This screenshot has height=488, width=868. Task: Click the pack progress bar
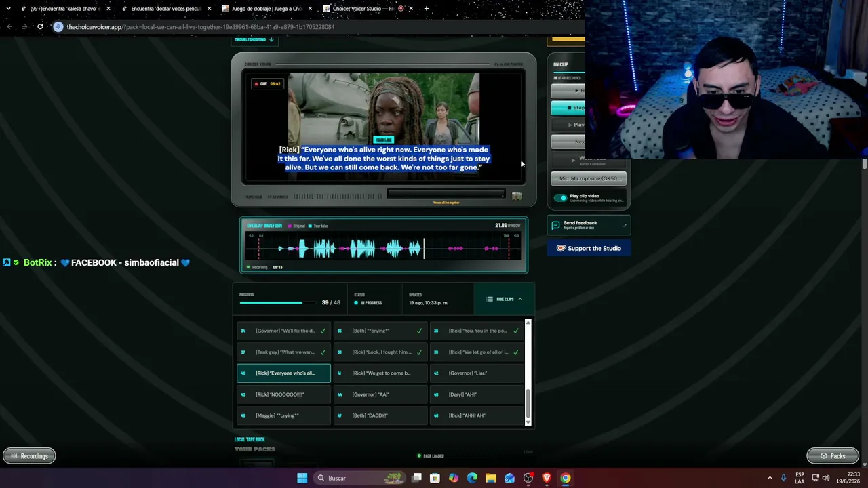(278, 303)
